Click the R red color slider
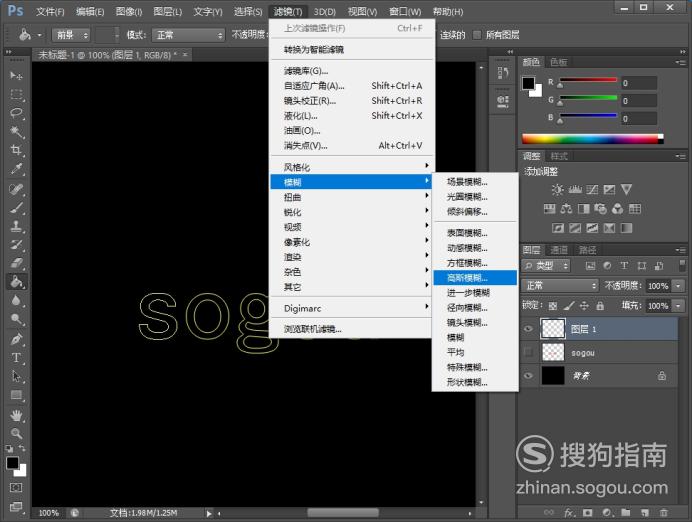The height and width of the screenshot is (522, 692). [588, 81]
